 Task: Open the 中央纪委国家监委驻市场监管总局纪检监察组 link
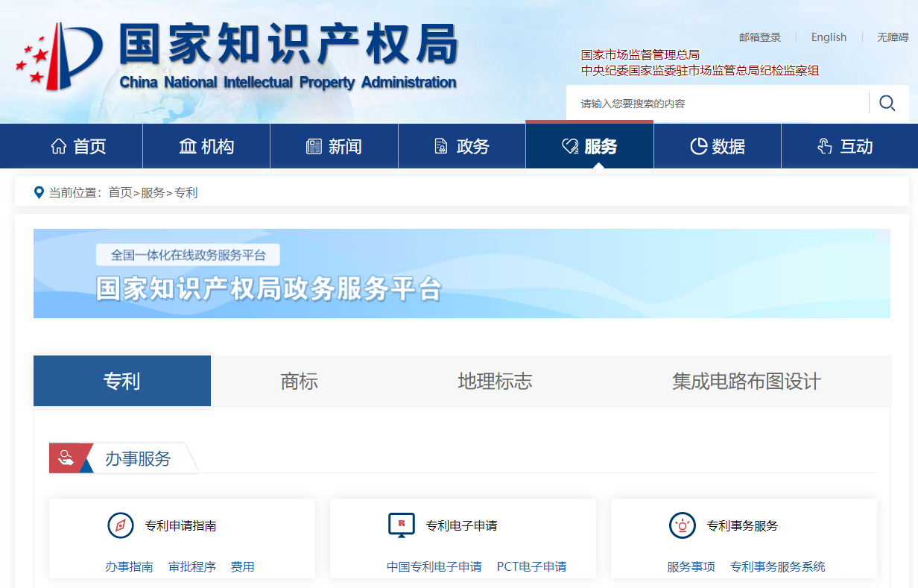pyautogui.click(x=700, y=71)
